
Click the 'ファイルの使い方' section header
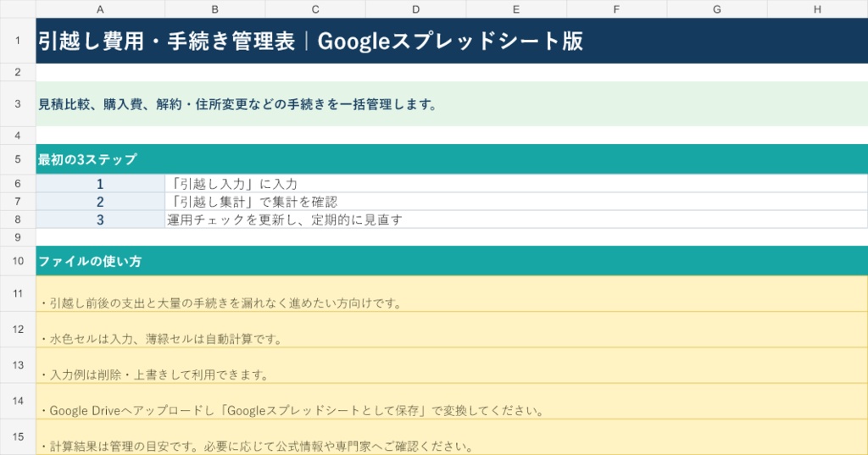click(452, 261)
